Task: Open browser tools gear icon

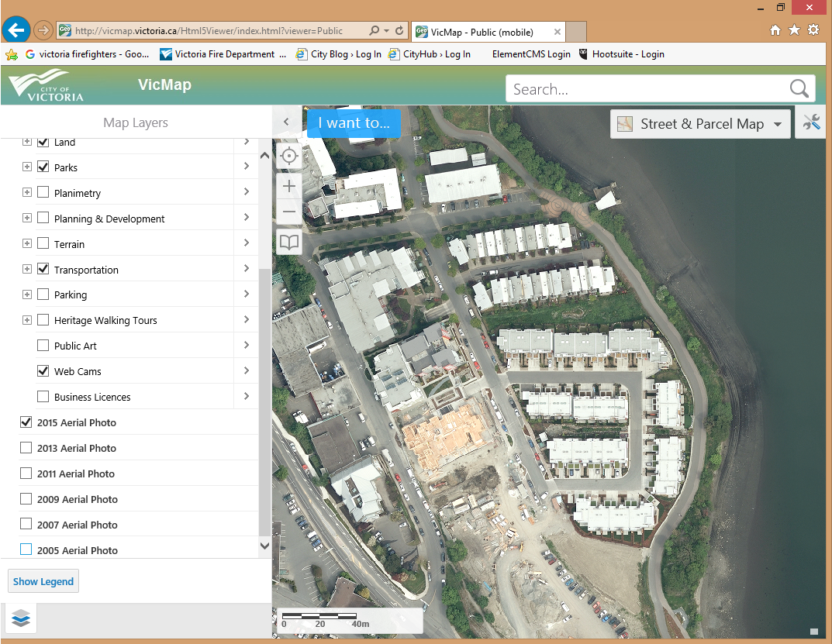Action: (813, 29)
